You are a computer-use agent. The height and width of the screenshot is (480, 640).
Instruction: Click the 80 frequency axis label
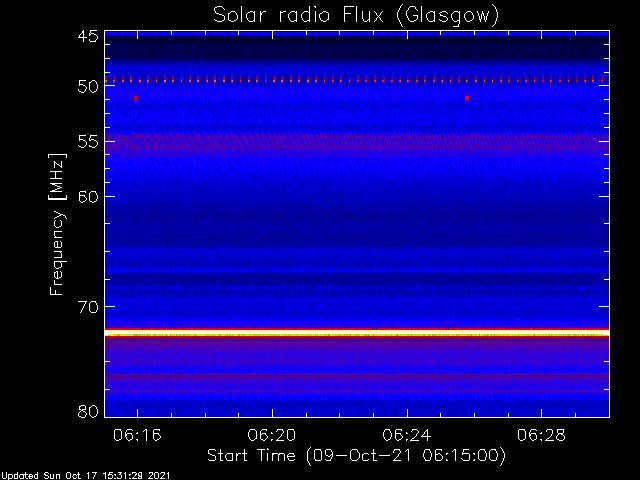tap(88, 411)
